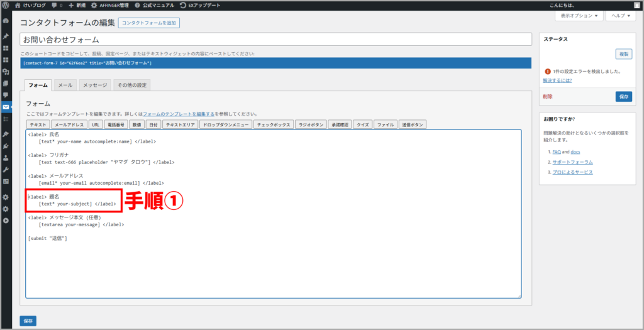Switch to the メール tab
The height and width of the screenshot is (330, 644).
tap(65, 85)
